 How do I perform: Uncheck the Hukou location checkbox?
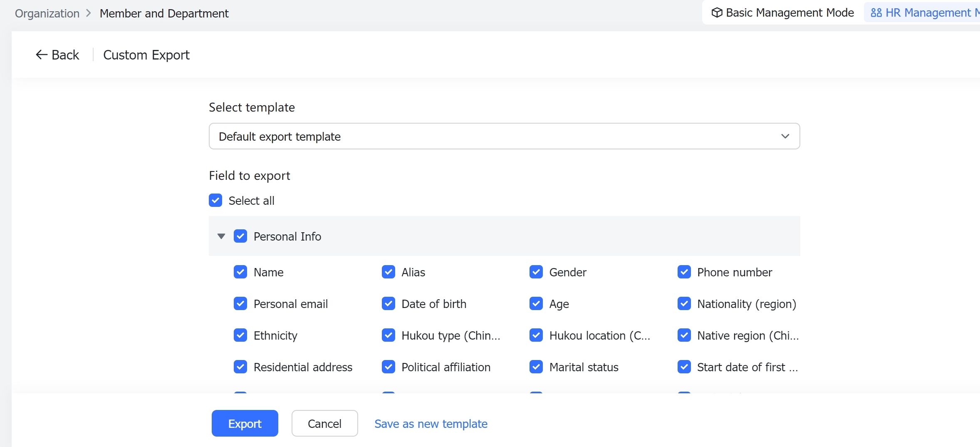pos(536,335)
